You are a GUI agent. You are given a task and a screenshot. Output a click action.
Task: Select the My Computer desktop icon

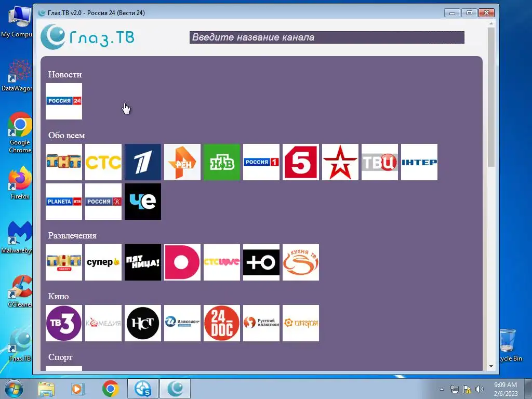[x=17, y=22]
